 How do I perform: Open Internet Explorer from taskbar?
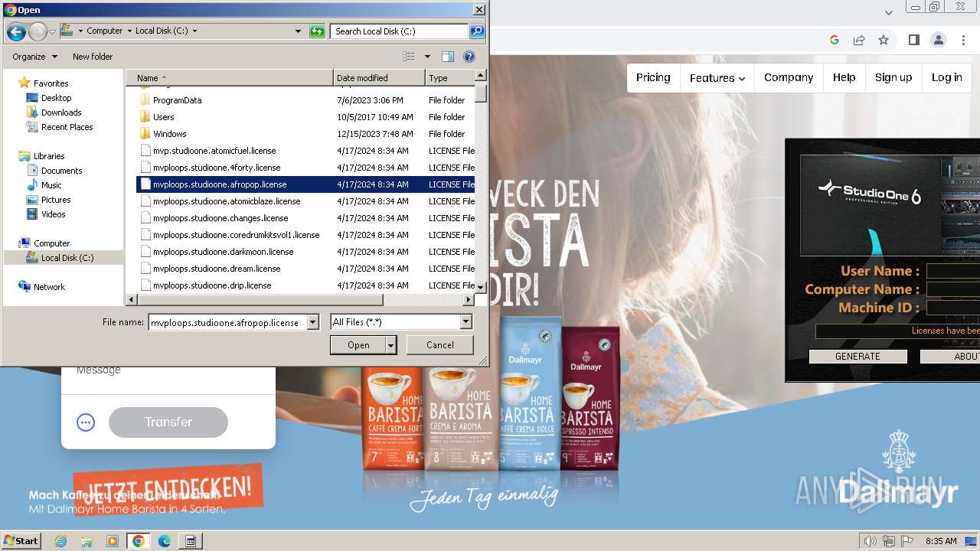pos(60,541)
